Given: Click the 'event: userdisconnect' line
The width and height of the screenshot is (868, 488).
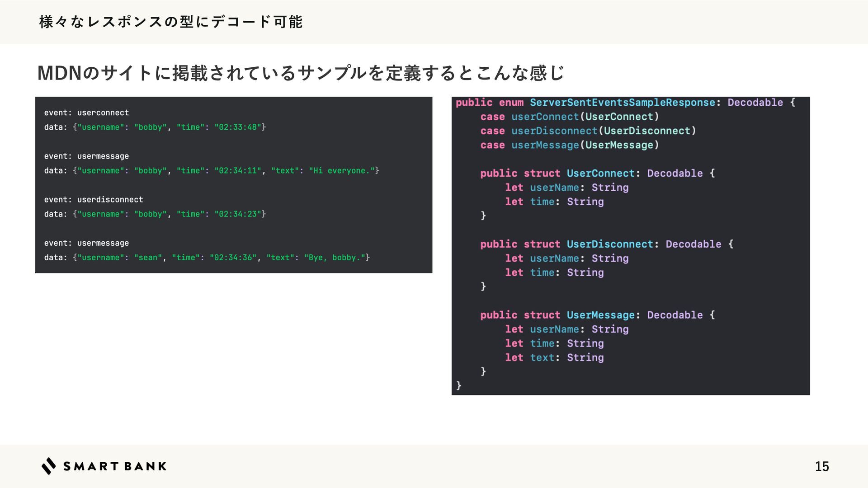Looking at the screenshot, I should 94,199.
